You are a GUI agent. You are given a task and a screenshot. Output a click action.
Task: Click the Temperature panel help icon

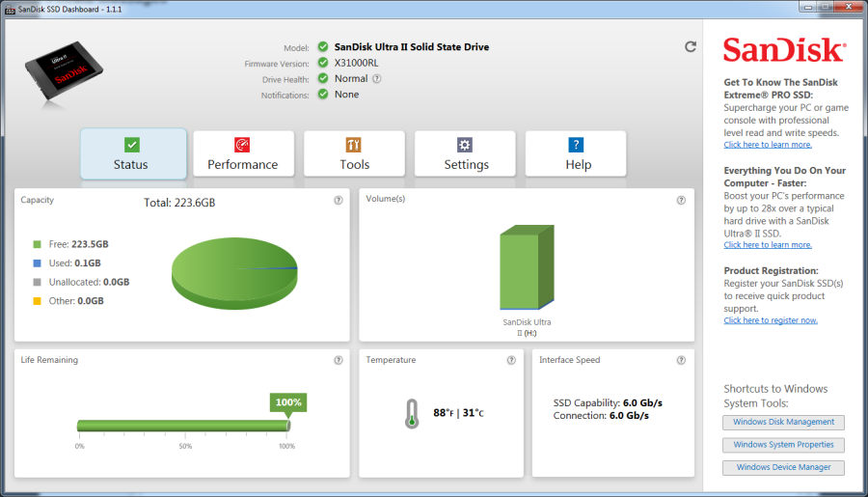point(511,360)
